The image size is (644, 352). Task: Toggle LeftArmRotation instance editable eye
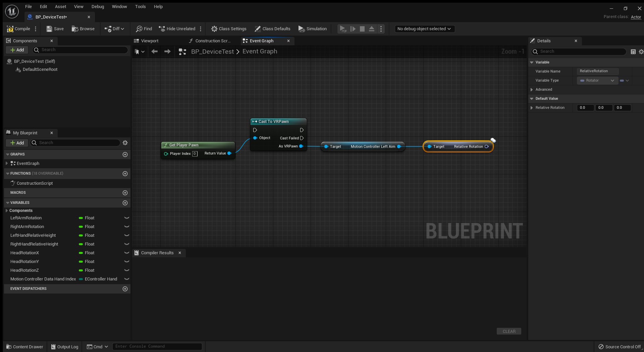127,218
